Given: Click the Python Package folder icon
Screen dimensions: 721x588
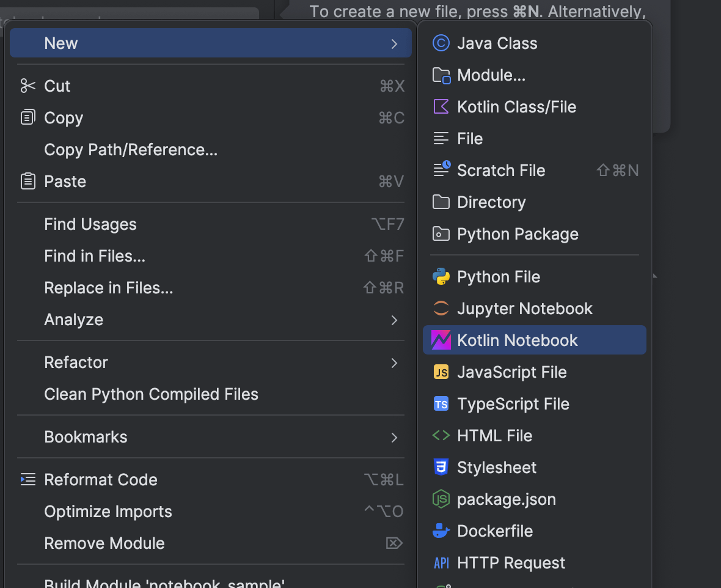Looking at the screenshot, I should click(441, 233).
